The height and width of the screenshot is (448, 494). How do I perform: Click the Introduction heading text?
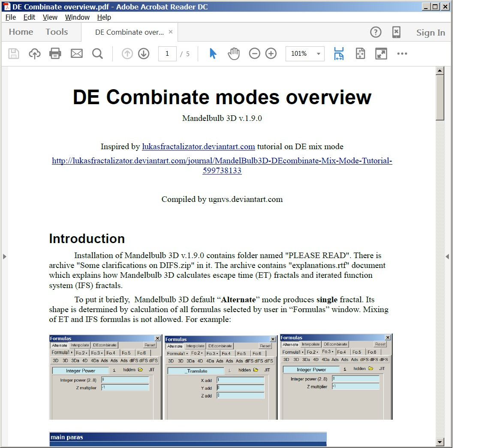[x=87, y=238]
